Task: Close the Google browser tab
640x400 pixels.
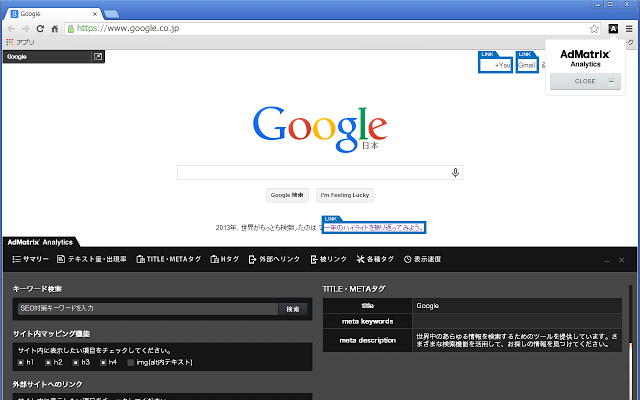Action: point(95,14)
